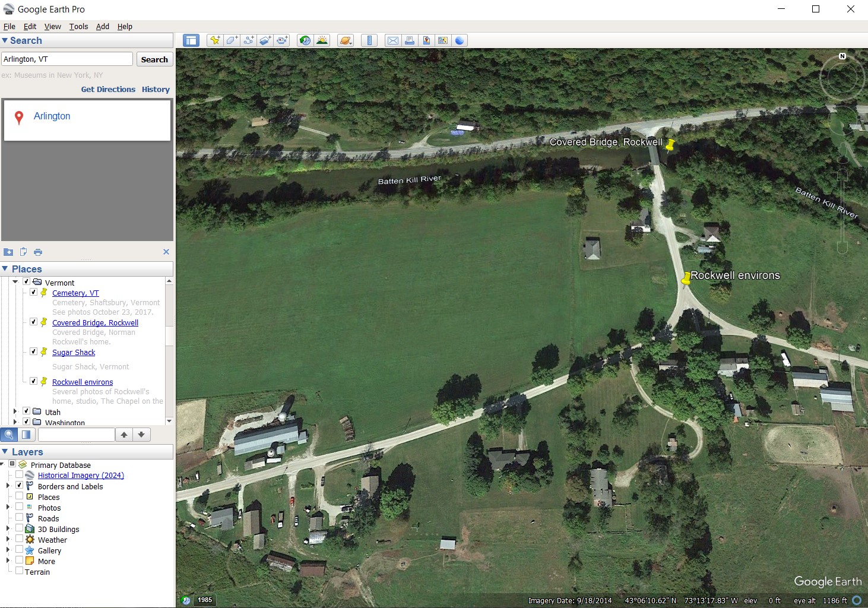Screen dimensions: 868x608
Task: Toggle the Places panel view icon
Action: click(26, 435)
